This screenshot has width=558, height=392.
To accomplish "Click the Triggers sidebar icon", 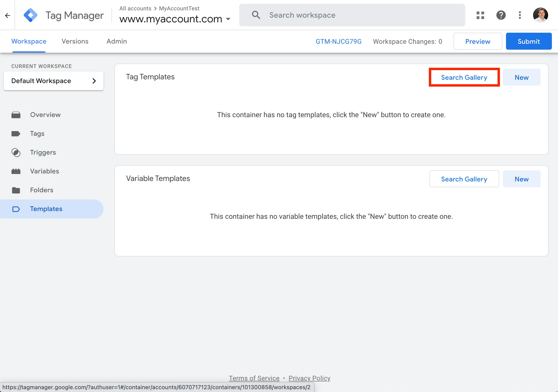I will click(x=16, y=152).
